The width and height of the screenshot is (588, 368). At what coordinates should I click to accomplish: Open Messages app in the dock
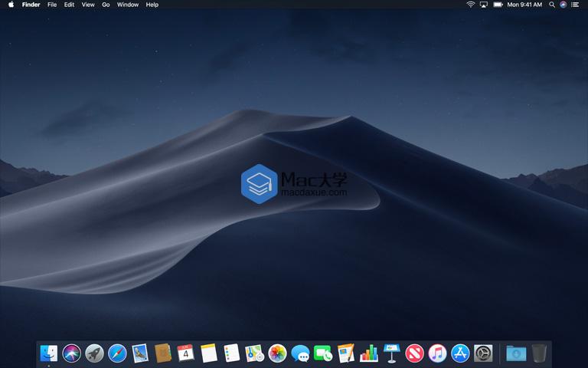(x=300, y=353)
